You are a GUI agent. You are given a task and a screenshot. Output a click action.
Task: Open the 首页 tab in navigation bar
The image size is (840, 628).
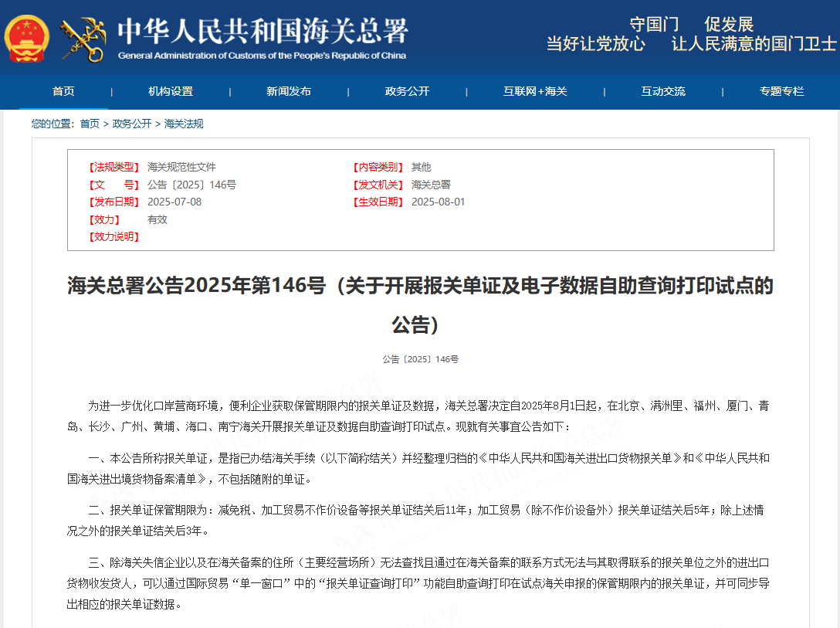[63, 91]
